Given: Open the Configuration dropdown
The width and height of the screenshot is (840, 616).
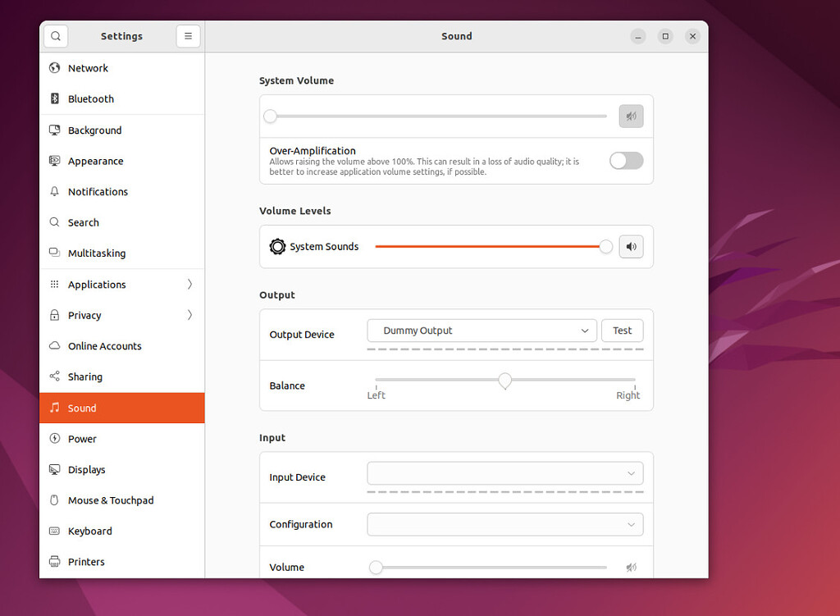Looking at the screenshot, I should (x=504, y=524).
